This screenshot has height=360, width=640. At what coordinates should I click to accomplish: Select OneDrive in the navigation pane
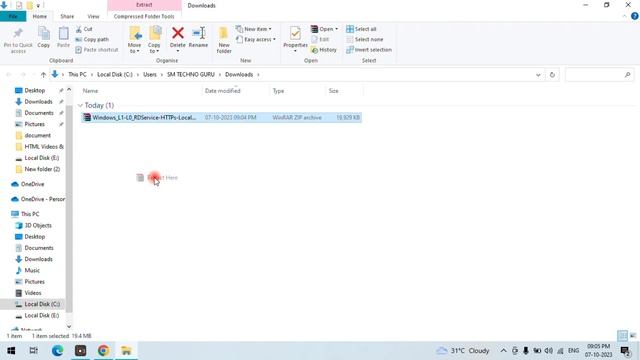coord(32,184)
